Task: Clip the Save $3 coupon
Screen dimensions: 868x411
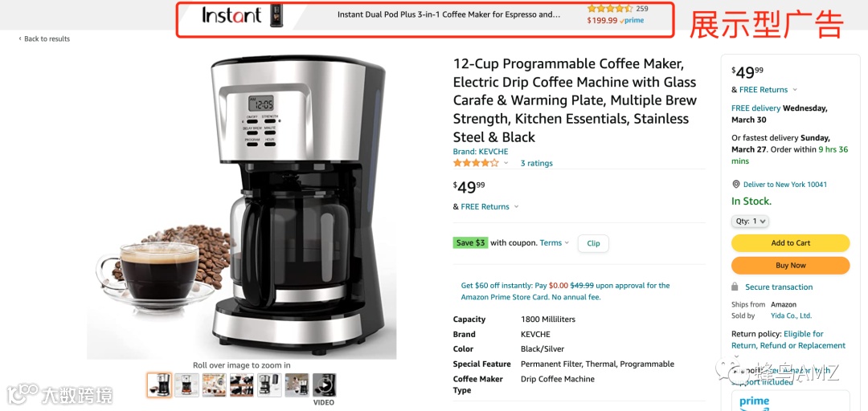Action: pos(593,243)
